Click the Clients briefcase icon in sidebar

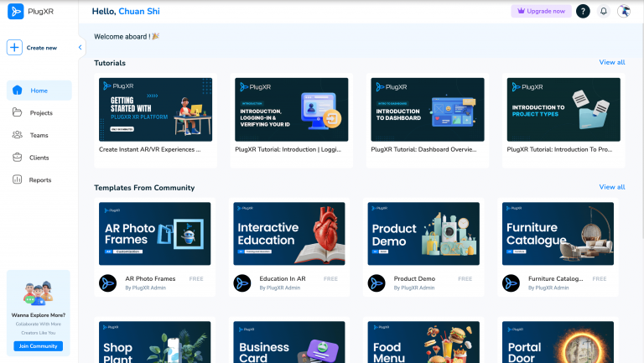coord(18,157)
